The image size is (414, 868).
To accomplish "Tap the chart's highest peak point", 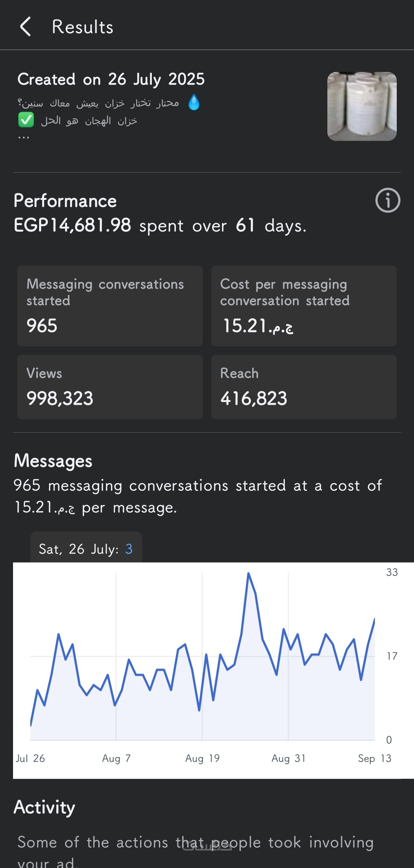I will point(248,574).
